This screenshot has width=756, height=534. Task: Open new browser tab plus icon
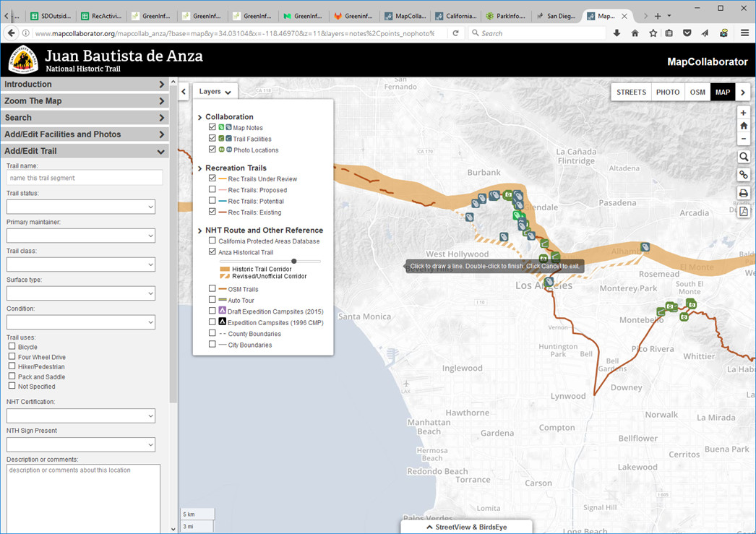pos(658,16)
